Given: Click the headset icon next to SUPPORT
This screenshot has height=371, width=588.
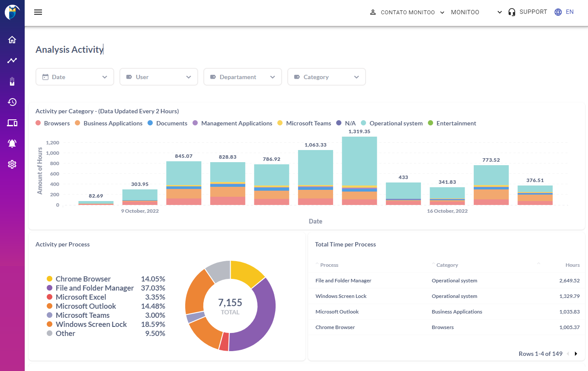Looking at the screenshot, I should coord(512,12).
